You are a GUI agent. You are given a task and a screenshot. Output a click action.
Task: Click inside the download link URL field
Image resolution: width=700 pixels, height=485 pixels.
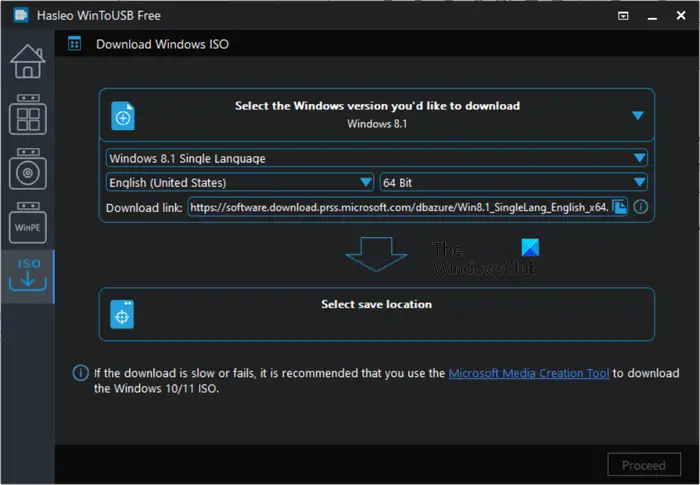[x=400, y=207]
